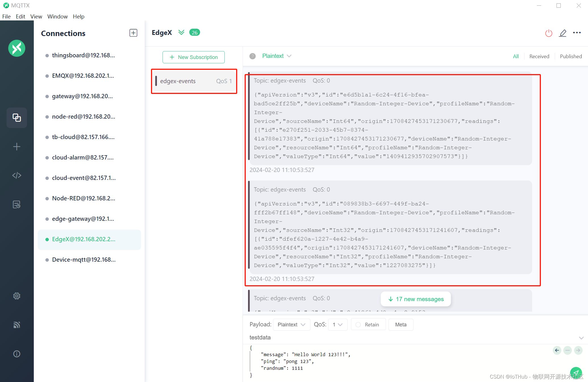Open the Plaintext message format dropdown
Screen dimensions: 588x382
click(x=277, y=56)
